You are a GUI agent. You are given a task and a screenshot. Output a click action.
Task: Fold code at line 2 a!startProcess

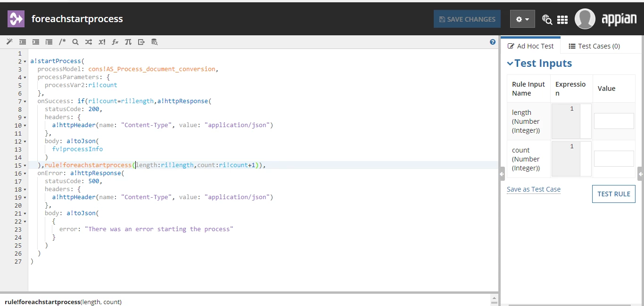coord(25,62)
